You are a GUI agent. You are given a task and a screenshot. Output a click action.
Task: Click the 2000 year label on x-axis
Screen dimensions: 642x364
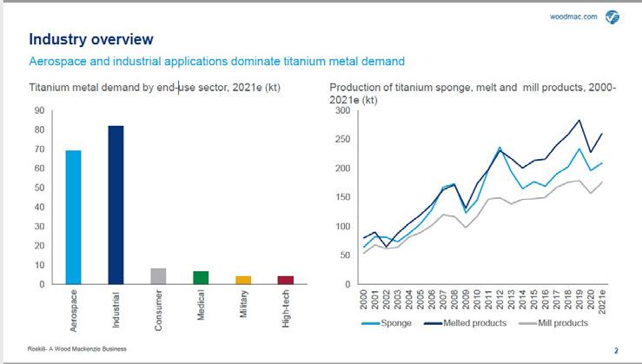[363, 300]
